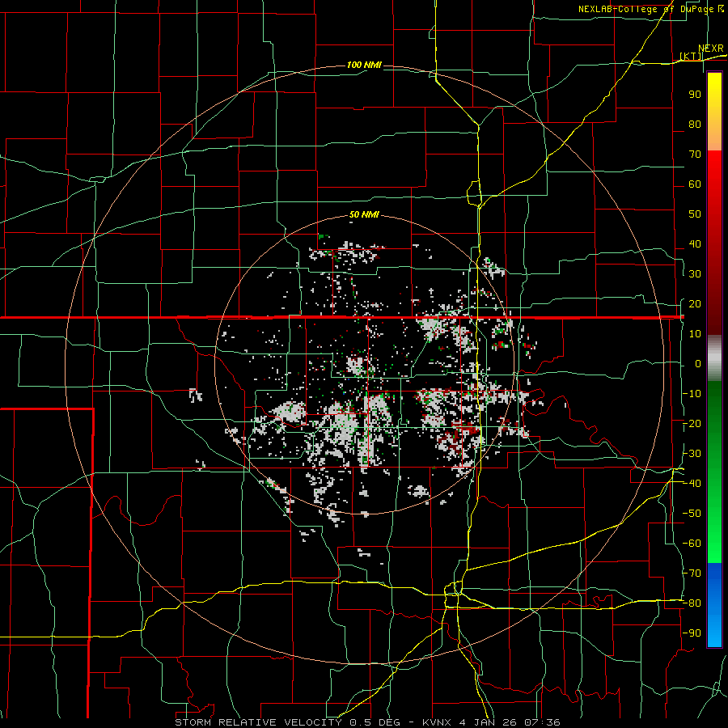Click the 30 value on velocity scale
Viewport: 728px width, 728px height.
tap(695, 274)
